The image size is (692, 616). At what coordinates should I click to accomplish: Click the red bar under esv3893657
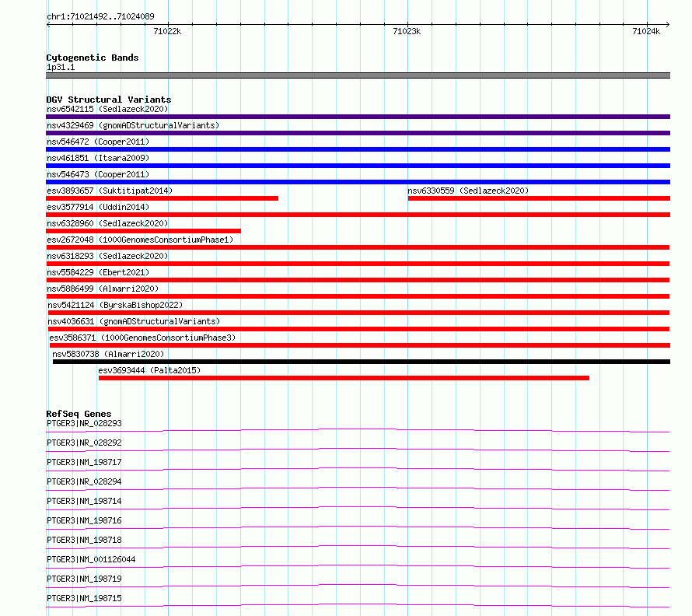(162, 198)
